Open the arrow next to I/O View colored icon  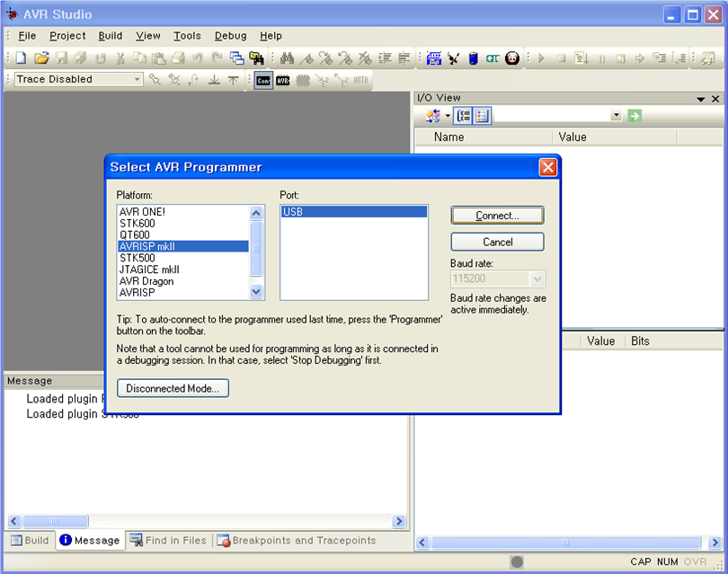[x=448, y=116]
